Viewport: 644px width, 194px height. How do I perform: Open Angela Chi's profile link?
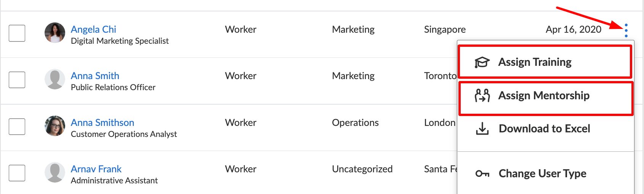pyautogui.click(x=93, y=29)
